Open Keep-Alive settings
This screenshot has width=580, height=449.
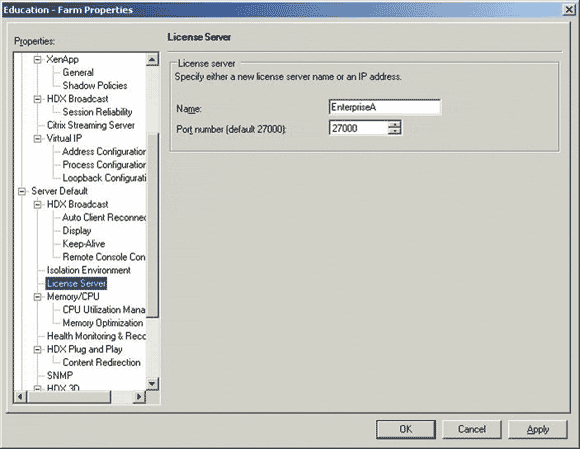pos(84,244)
